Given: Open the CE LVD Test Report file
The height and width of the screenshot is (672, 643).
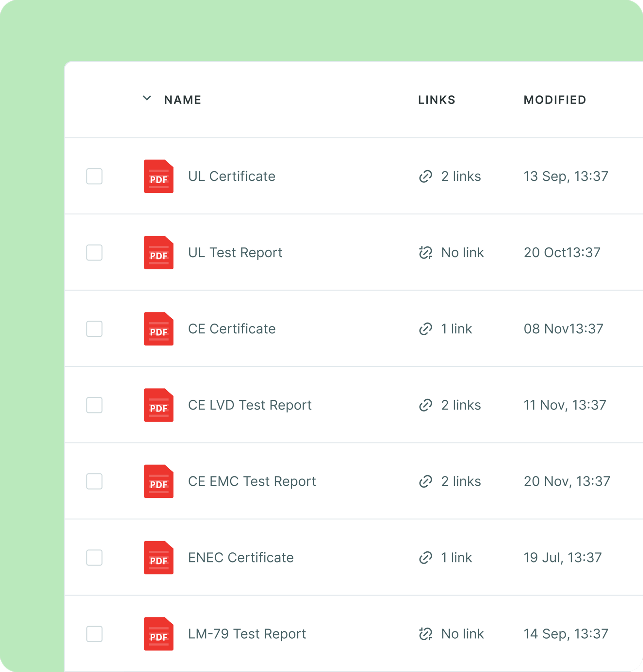Looking at the screenshot, I should click(250, 405).
